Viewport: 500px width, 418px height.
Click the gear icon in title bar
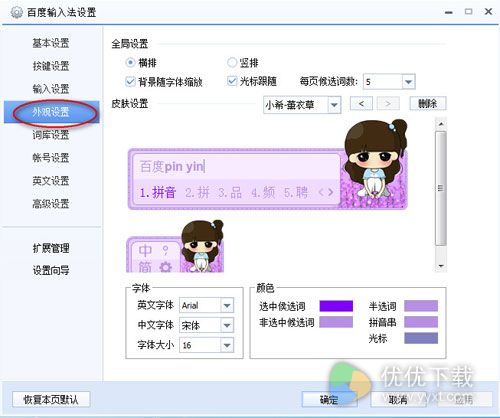click(x=17, y=12)
